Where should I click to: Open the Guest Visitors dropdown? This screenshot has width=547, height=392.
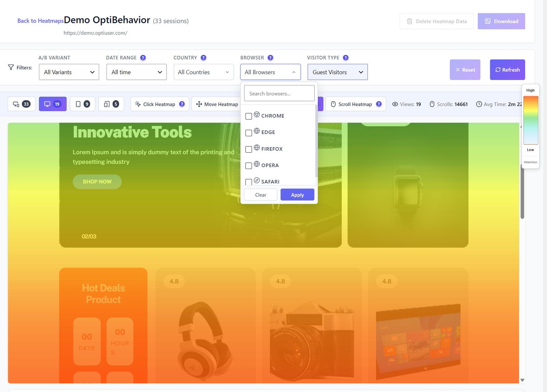click(x=337, y=72)
